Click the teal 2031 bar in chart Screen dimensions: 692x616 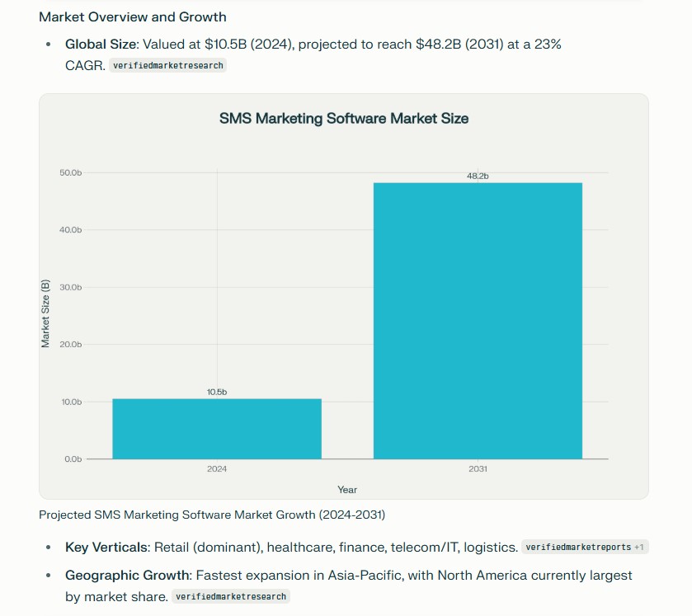[478, 320]
